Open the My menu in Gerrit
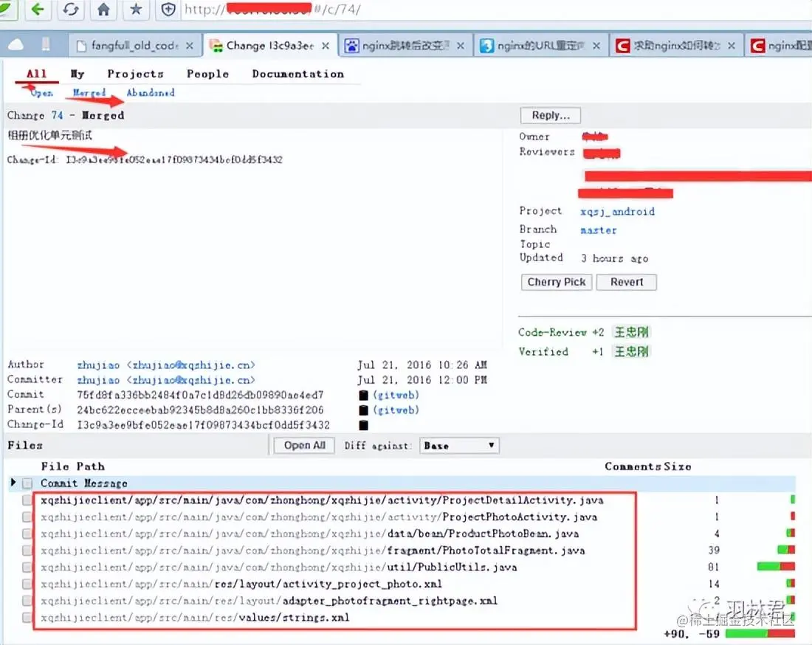The width and height of the screenshot is (812, 645). pos(78,74)
